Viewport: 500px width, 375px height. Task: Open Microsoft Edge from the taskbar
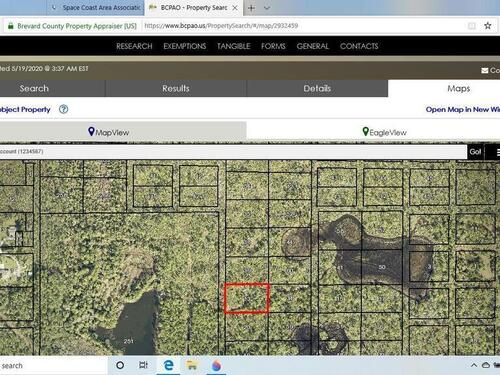click(169, 365)
